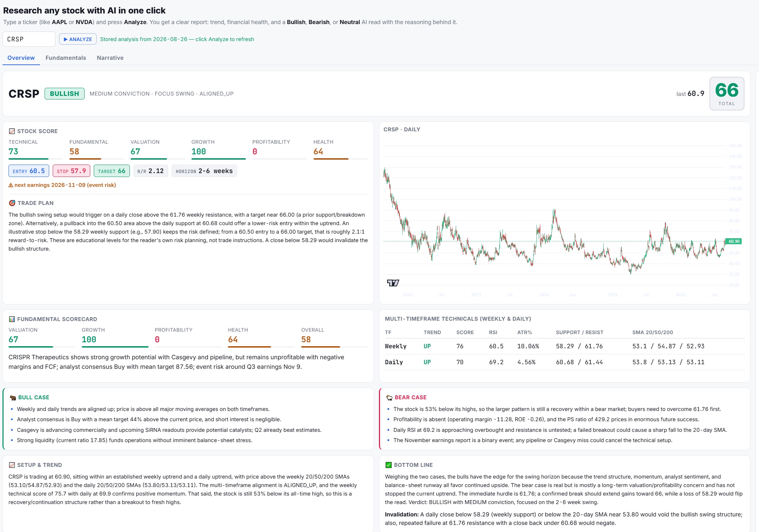The image size is (759, 532).
Task: Click the MULTI-TIMEFRAME TECHNICALS heading
Action: (x=458, y=319)
